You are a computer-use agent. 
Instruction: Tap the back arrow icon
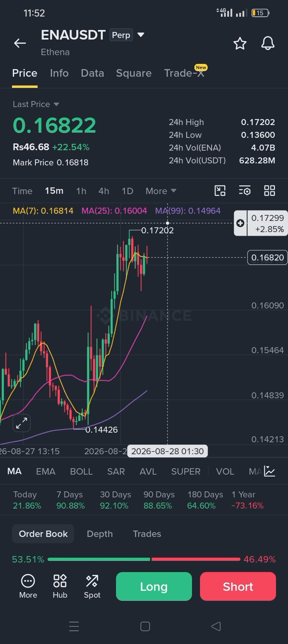tap(20, 43)
